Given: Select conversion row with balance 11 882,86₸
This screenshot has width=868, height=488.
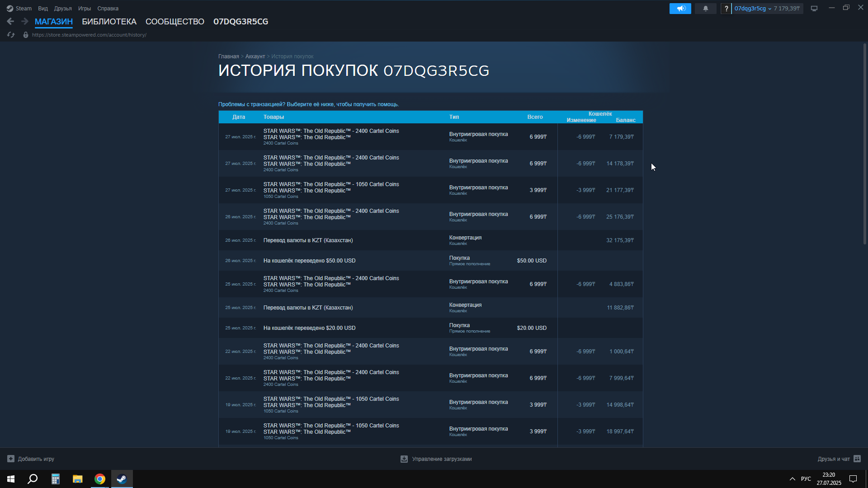Looking at the screenshot, I should tap(430, 308).
